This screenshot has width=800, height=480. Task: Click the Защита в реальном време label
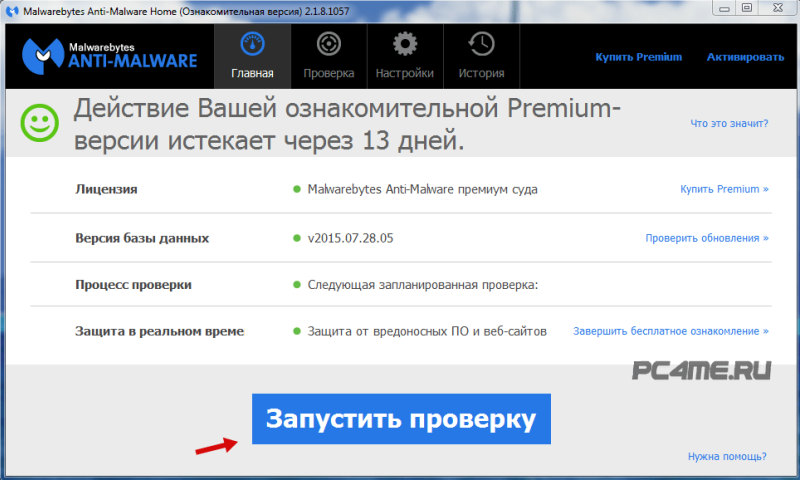pyautogui.click(x=159, y=331)
